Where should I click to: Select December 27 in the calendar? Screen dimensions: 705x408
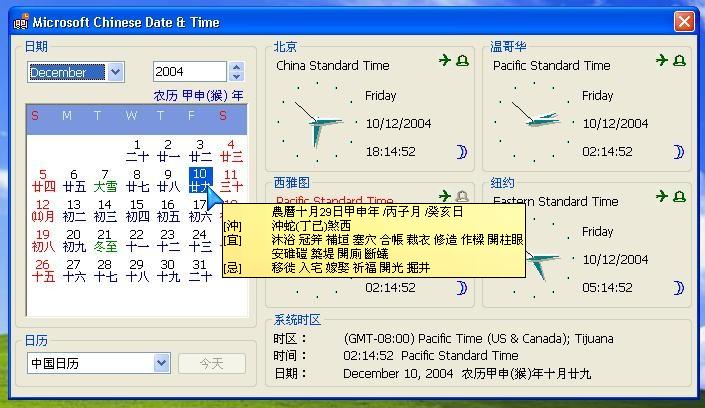point(74,270)
